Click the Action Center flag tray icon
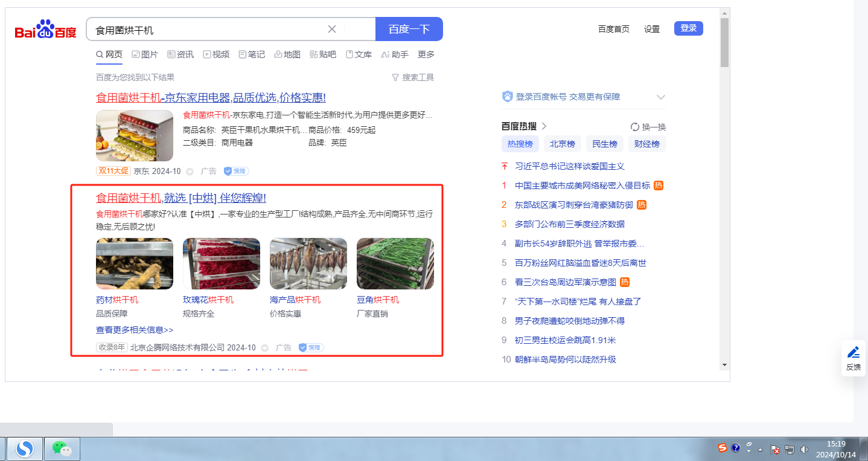Viewport: 868px width, 461px height. [775, 450]
